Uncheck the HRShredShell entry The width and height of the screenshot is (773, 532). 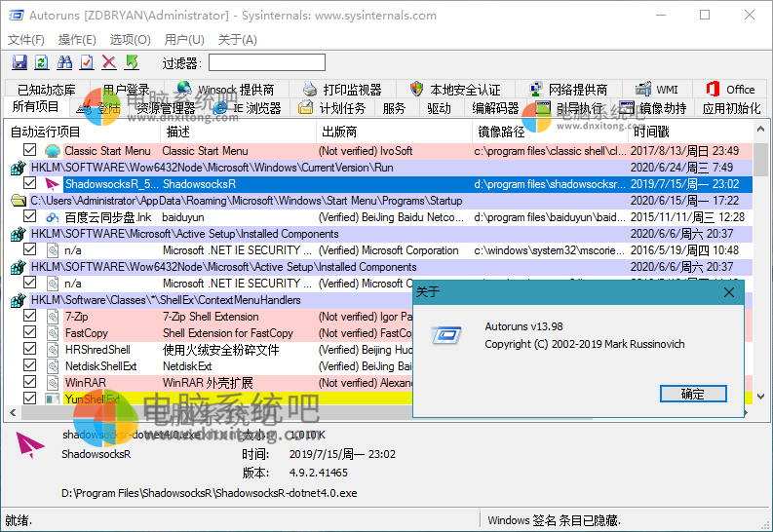click(29, 349)
